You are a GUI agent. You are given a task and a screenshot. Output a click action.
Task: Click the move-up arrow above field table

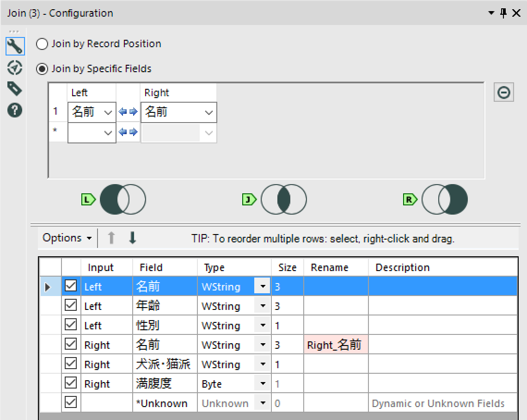click(x=111, y=237)
